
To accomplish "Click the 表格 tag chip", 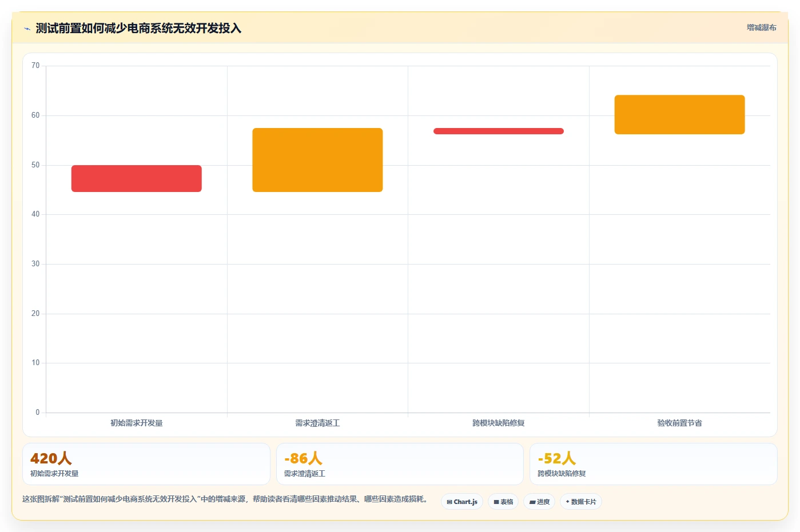I will tap(503, 502).
